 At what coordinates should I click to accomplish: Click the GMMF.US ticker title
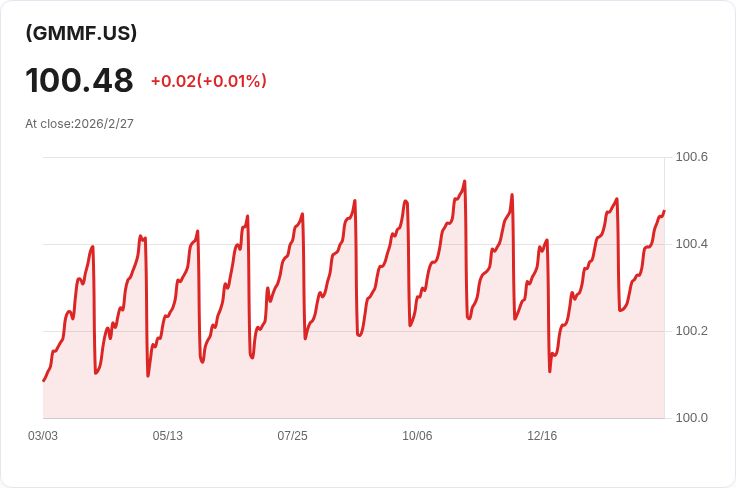click(81, 33)
